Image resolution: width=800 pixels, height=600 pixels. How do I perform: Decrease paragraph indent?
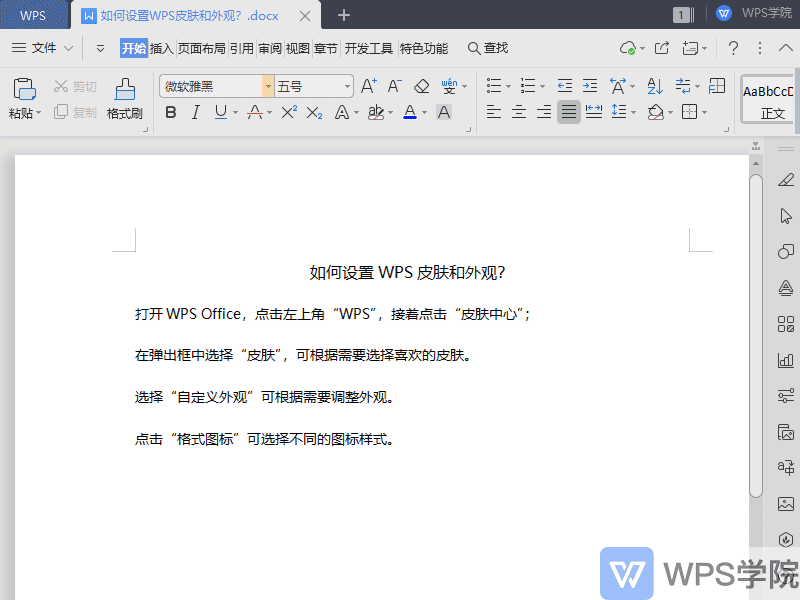coord(564,86)
